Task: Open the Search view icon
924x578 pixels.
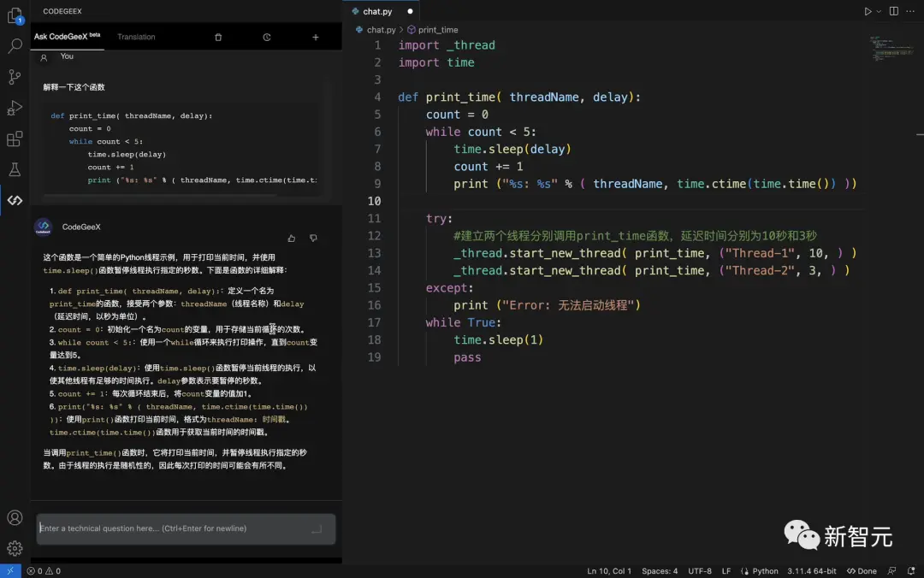Action: click(x=15, y=46)
